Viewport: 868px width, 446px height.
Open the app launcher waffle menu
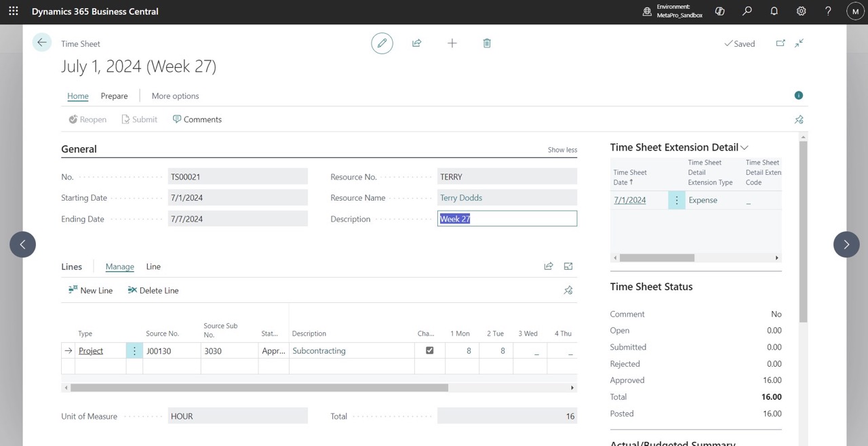(x=14, y=12)
